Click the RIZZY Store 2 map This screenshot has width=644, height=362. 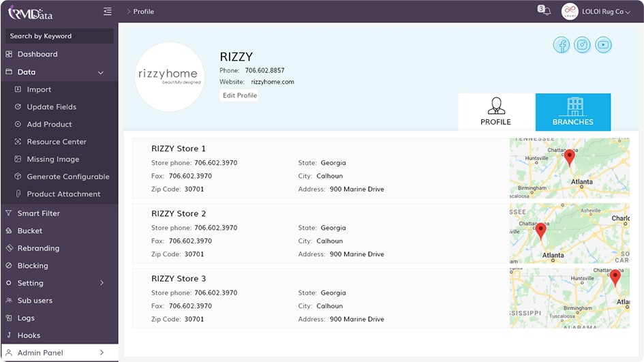pyautogui.click(x=569, y=233)
